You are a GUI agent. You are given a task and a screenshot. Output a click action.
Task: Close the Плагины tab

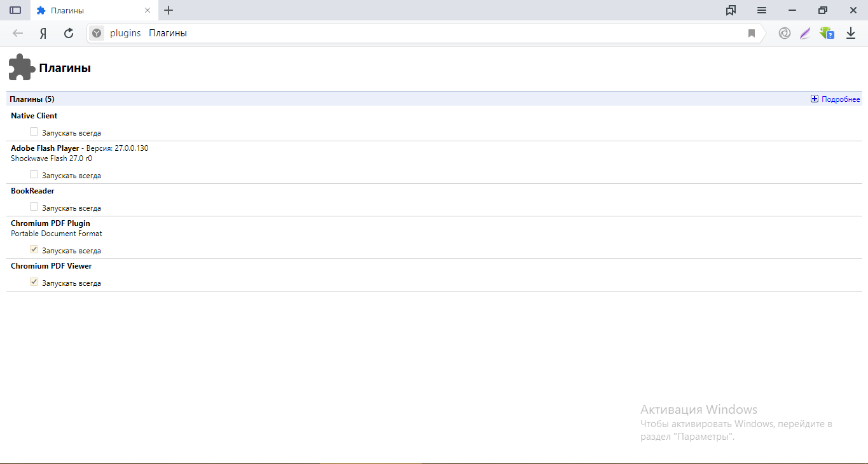148,10
